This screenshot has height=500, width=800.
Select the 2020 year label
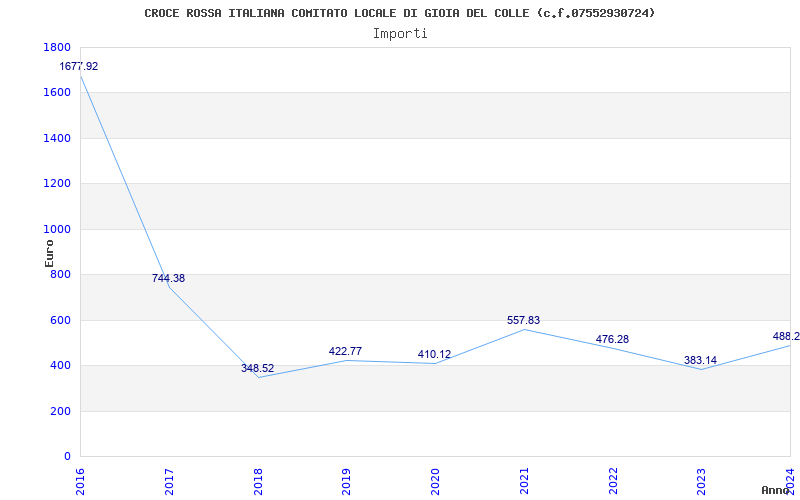435,481
